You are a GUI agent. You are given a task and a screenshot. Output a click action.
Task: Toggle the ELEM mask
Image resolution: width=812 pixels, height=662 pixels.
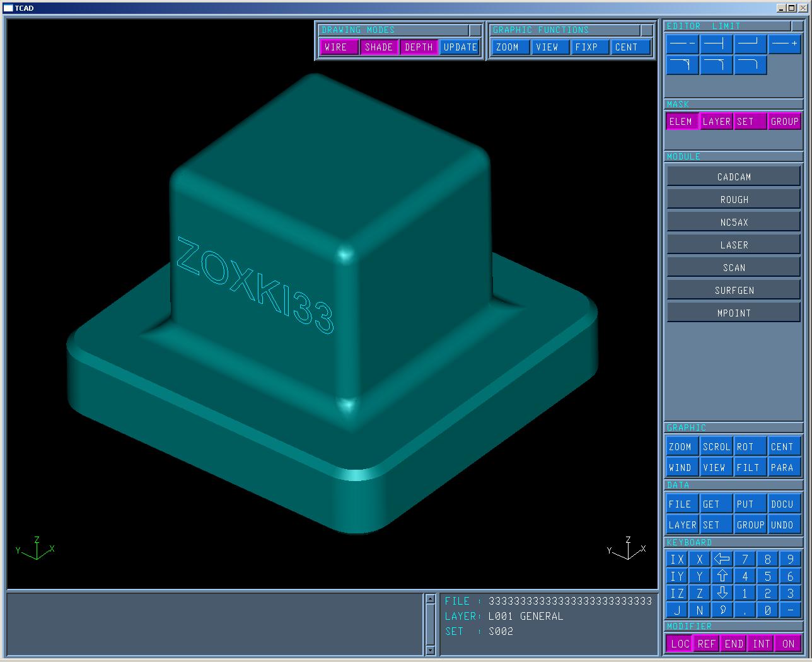pyautogui.click(x=682, y=122)
